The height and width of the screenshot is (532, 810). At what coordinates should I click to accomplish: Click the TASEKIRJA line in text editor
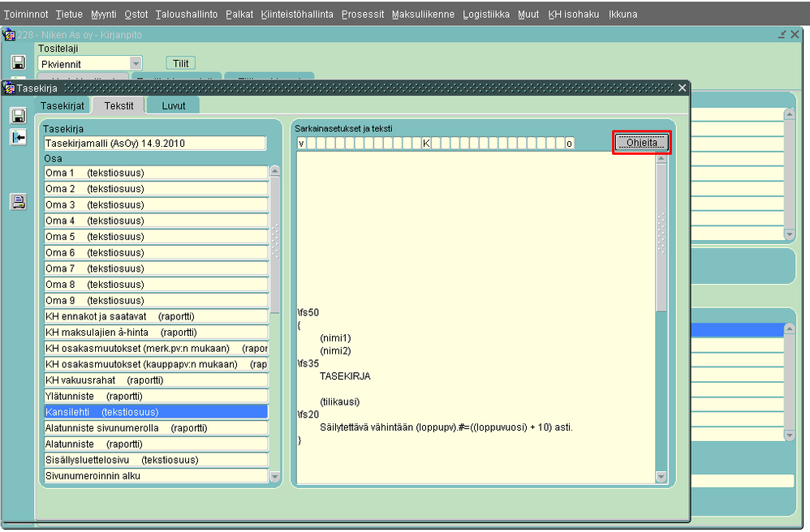point(345,376)
